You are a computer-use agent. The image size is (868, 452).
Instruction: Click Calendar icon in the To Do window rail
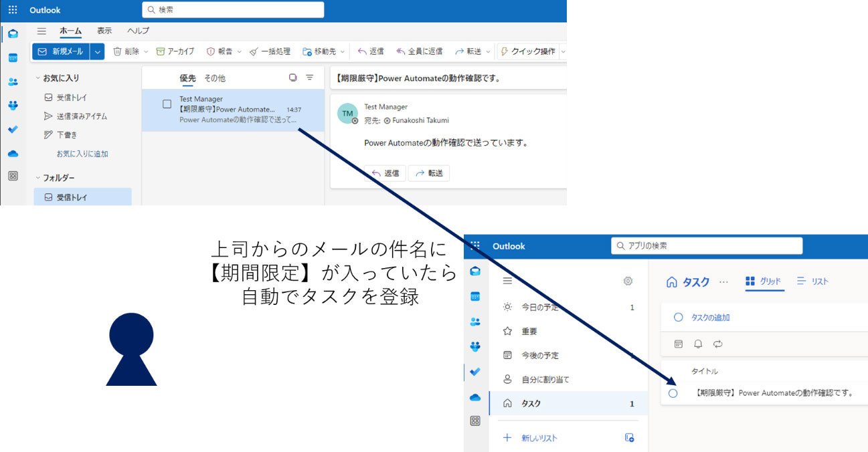point(475,296)
